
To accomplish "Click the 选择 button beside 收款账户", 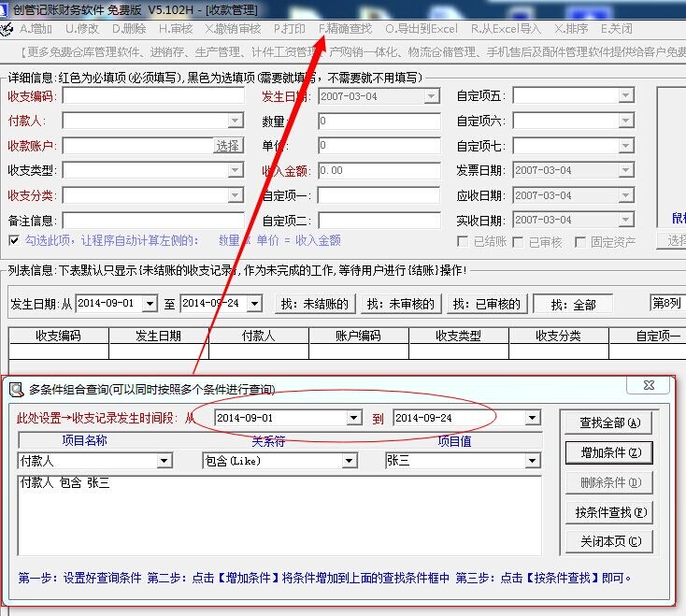I will pyautogui.click(x=228, y=146).
